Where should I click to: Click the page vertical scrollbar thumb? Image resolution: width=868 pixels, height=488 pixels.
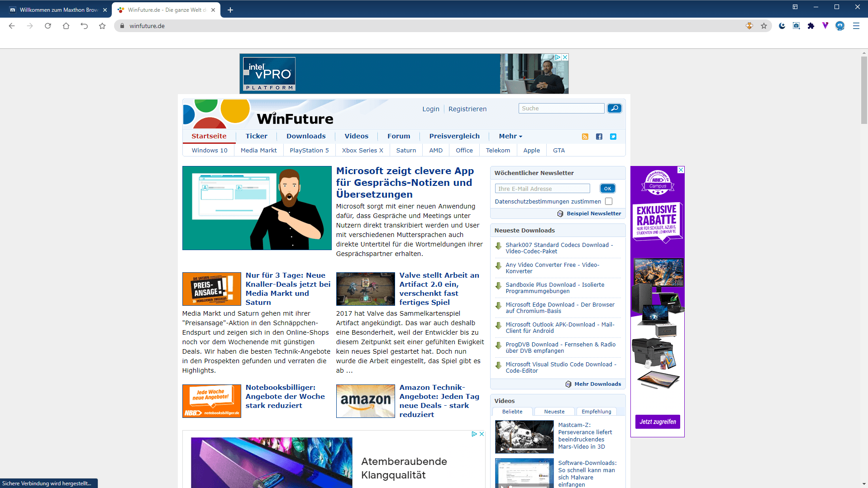864,90
